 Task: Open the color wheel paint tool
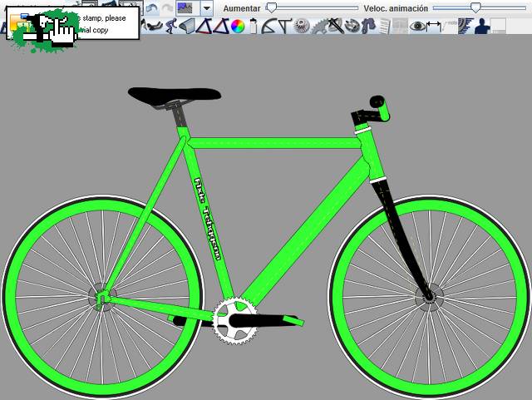click(238, 27)
